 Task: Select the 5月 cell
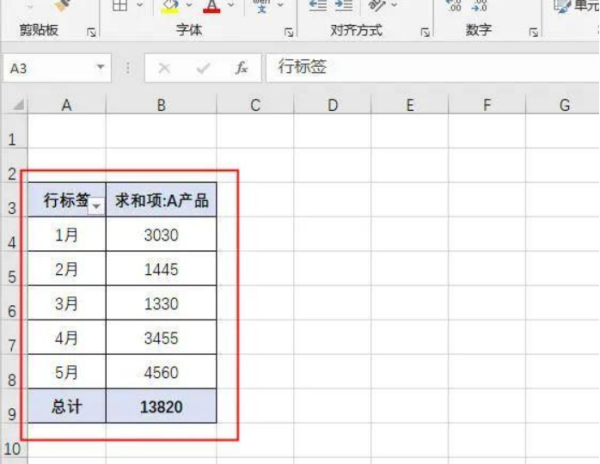pyautogui.click(x=67, y=372)
